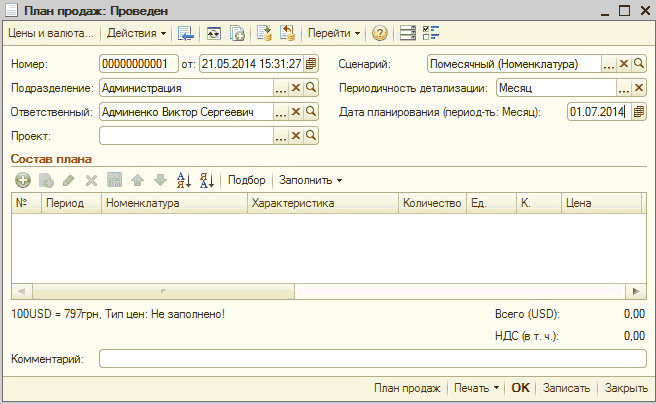
Task: Open Цены и валюта settings
Action: [x=50, y=33]
